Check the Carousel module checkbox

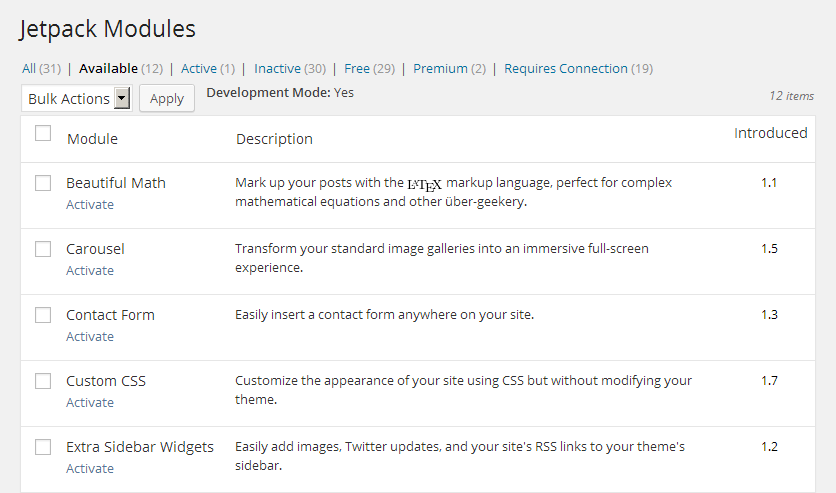[43, 249]
